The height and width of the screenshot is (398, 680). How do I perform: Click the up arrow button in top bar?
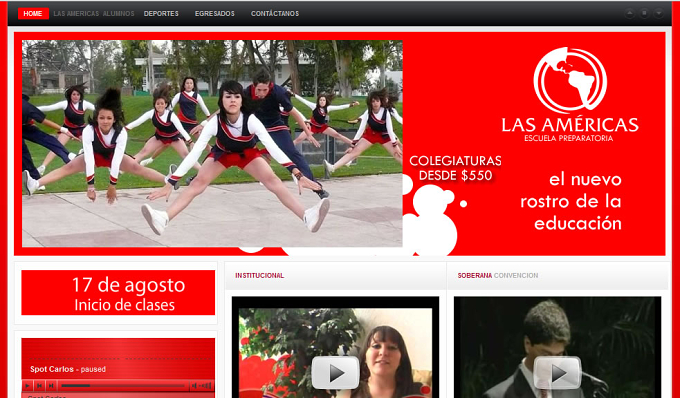[629, 13]
